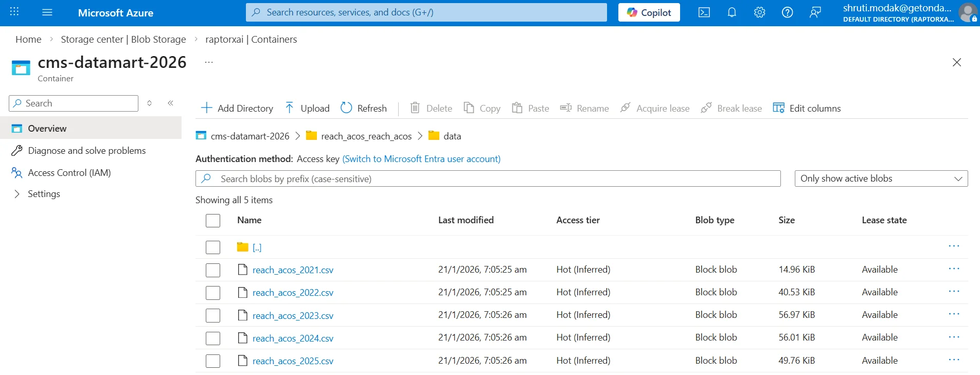
Task: Click the Refresh toolbar button
Action: coord(364,108)
